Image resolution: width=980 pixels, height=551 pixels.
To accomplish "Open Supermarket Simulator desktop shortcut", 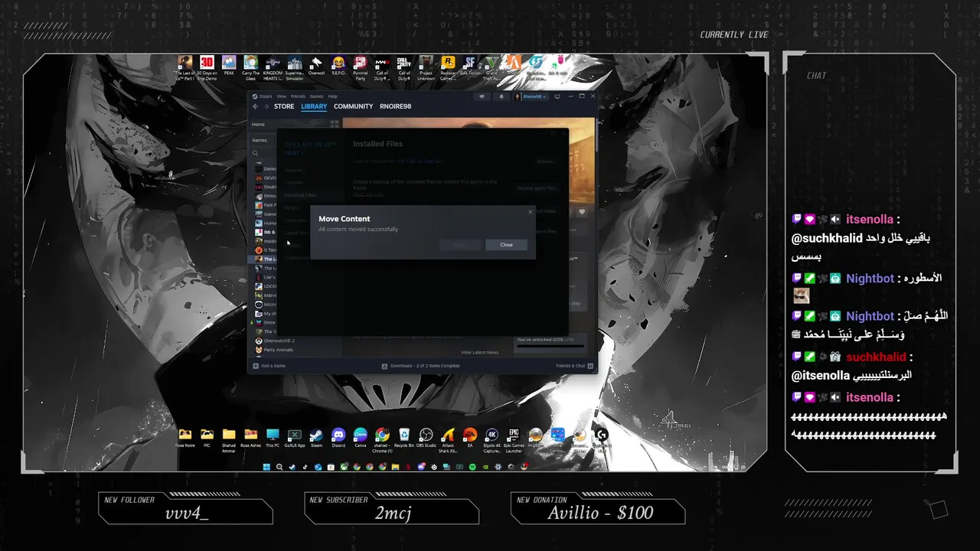I will tap(294, 67).
